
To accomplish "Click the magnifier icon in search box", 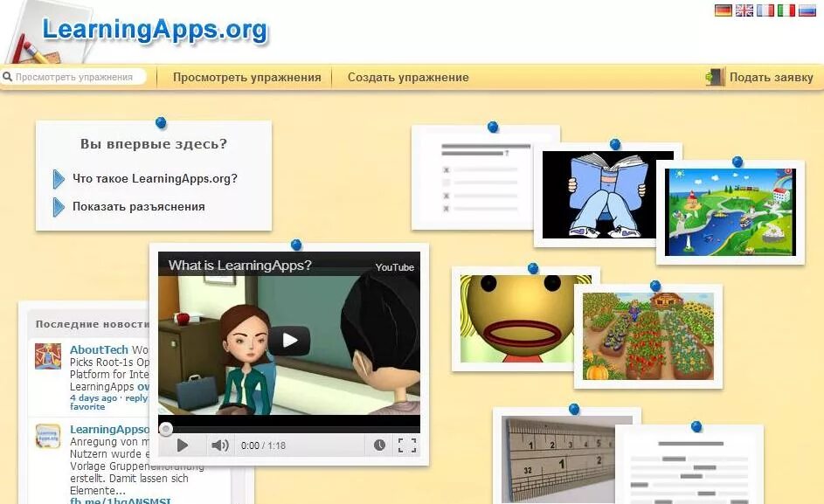I will click(7, 77).
